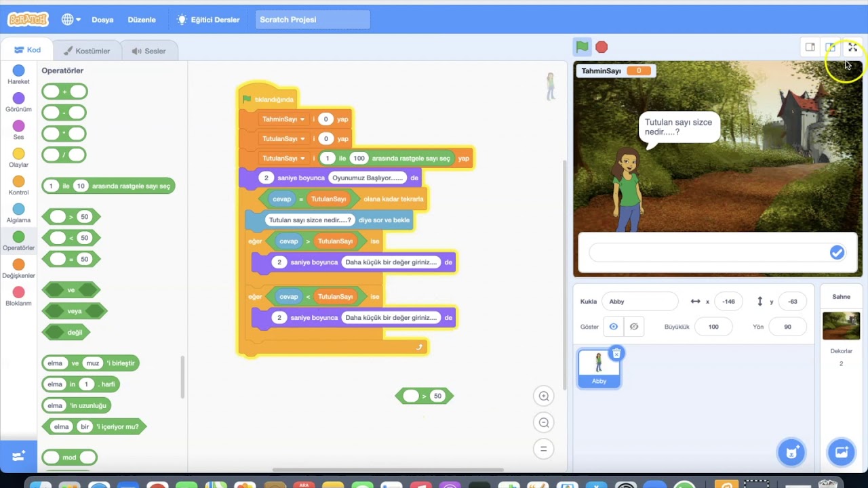Open the Düzenle menu
The height and width of the screenshot is (488, 868).
pyautogui.click(x=142, y=20)
